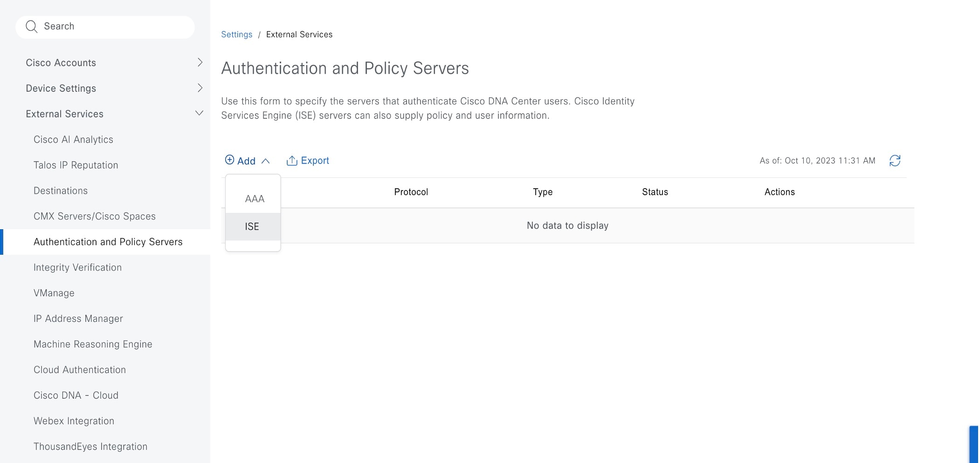Viewport: 980px width, 463px height.
Task: Open Settings breadcrumb link
Action: click(x=236, y=34)
